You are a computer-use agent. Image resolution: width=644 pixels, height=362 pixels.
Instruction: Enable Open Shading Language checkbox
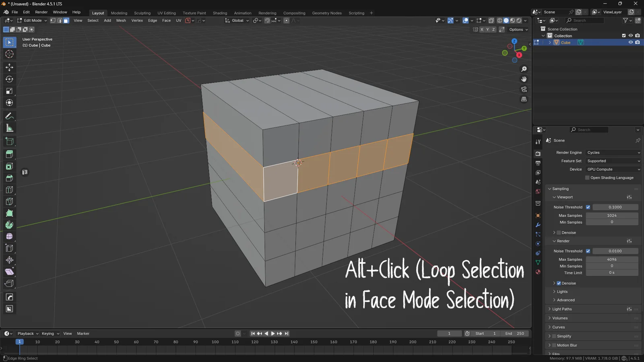[587, 178]
